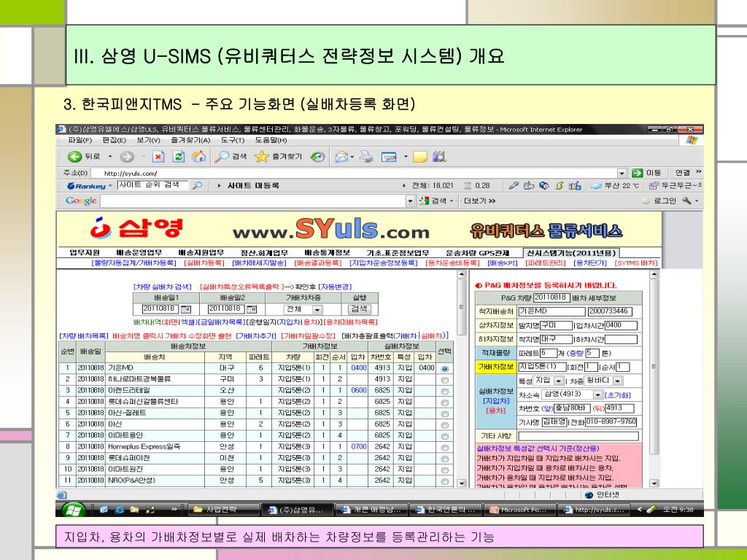The width and height of the screenshot is (747, 560).
Task: Open 사업전략 folder taskbar item
Action: click(x=224, y=510)
